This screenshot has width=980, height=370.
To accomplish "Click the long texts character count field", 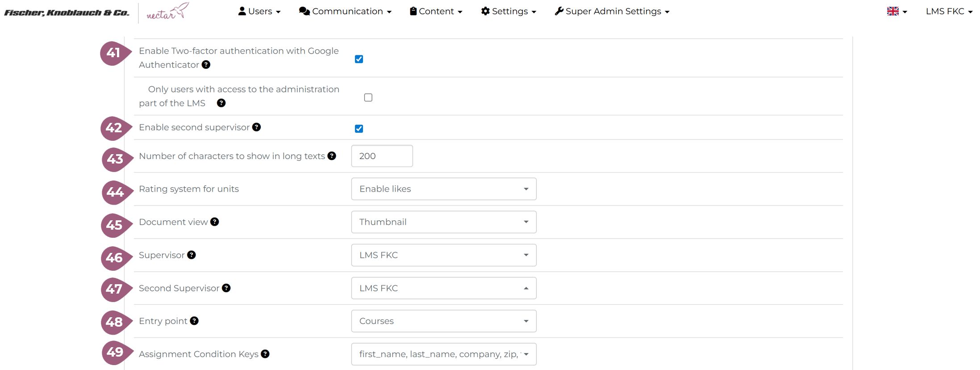I will click(382, 156).
